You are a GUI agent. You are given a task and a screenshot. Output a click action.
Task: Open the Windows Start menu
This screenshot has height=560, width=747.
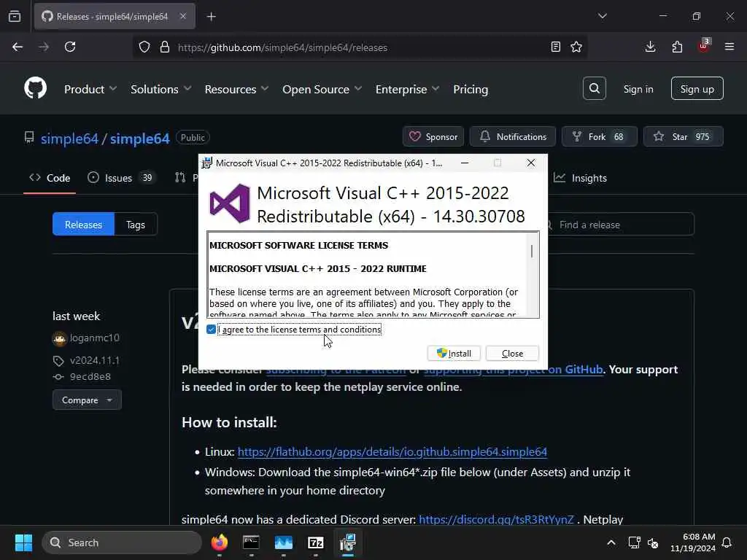point(23,542)
